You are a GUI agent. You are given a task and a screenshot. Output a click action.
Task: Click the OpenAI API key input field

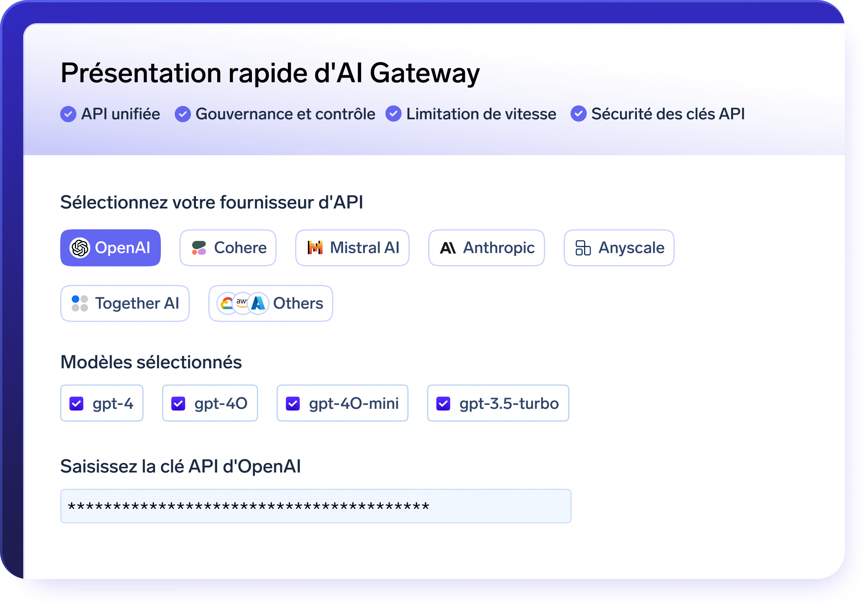click(316, 506)
